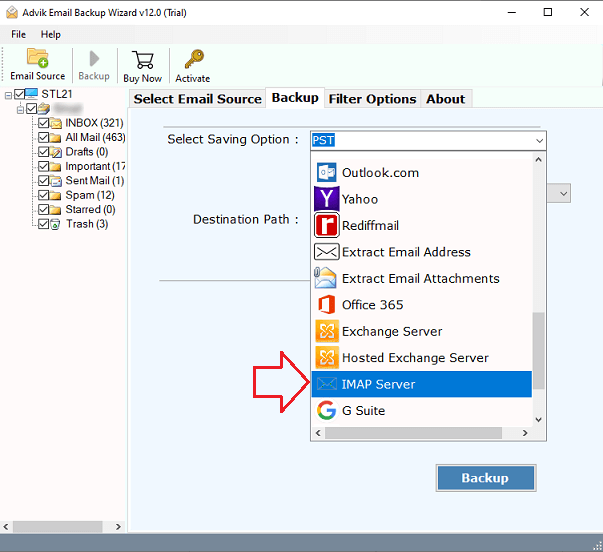603x552 pixels.
Task: Uncheck the Spam (12) folder checkbox
Action: [x=43, y=195]
